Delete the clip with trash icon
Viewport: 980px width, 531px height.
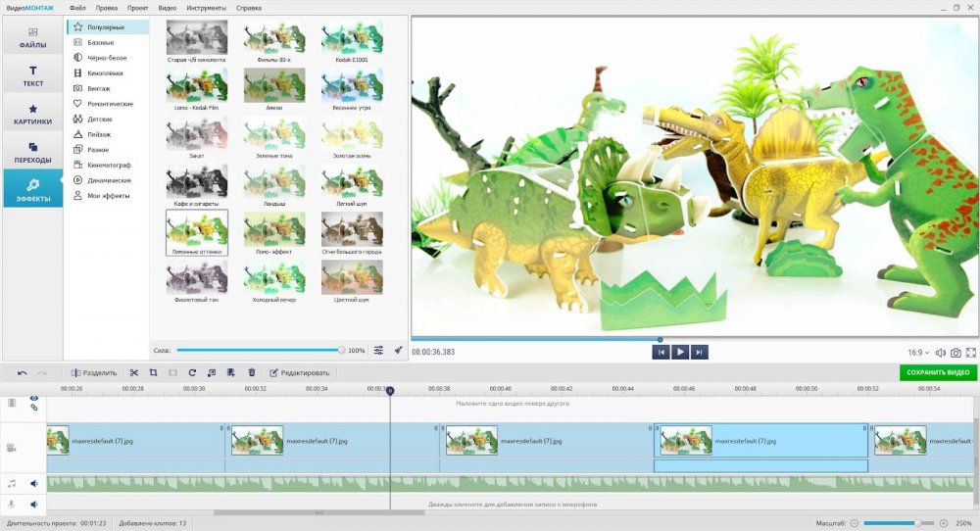251,372
